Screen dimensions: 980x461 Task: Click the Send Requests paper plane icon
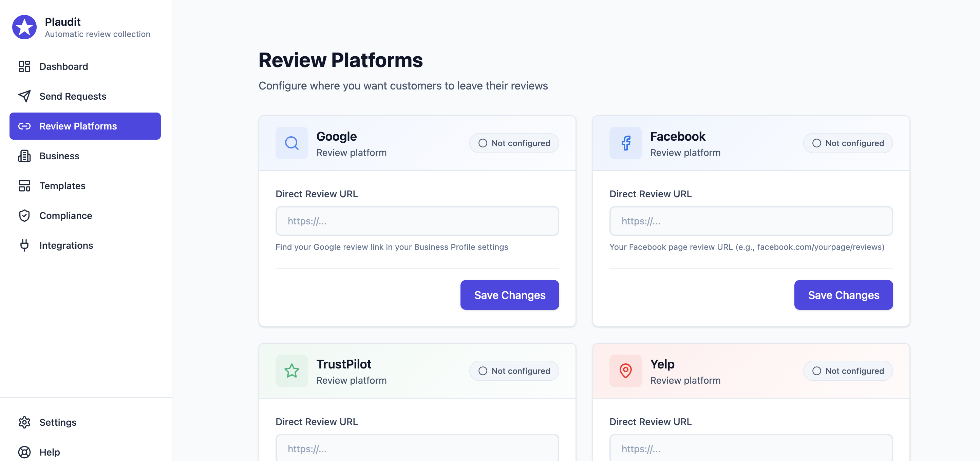point(24,96)
